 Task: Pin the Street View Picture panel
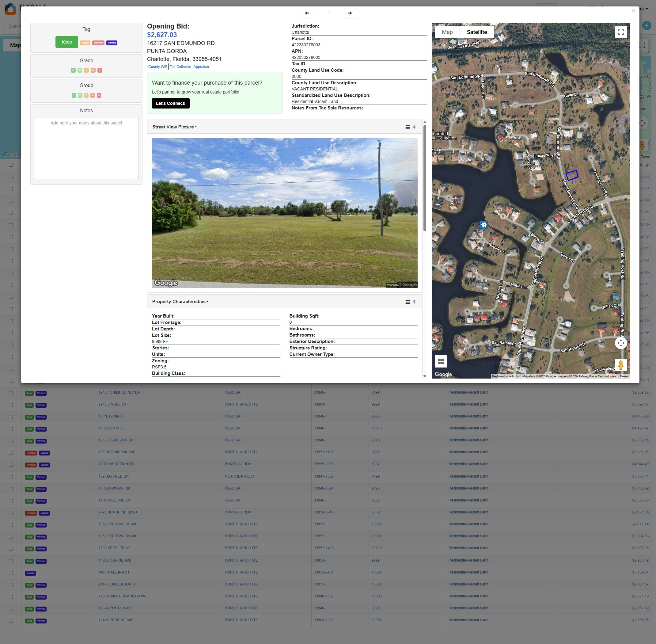(414, 128)
